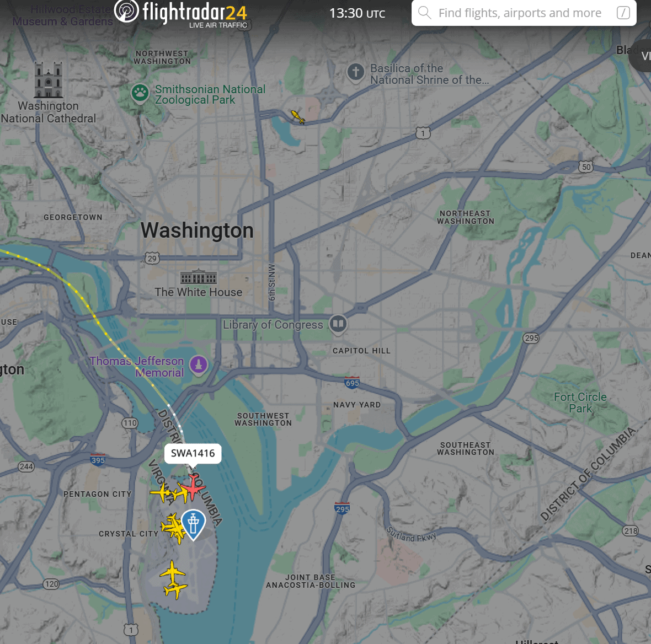Click the Thomas Jefferson Memorial purple marker
Screen dimensions: 651x644
tap(199, 366)
